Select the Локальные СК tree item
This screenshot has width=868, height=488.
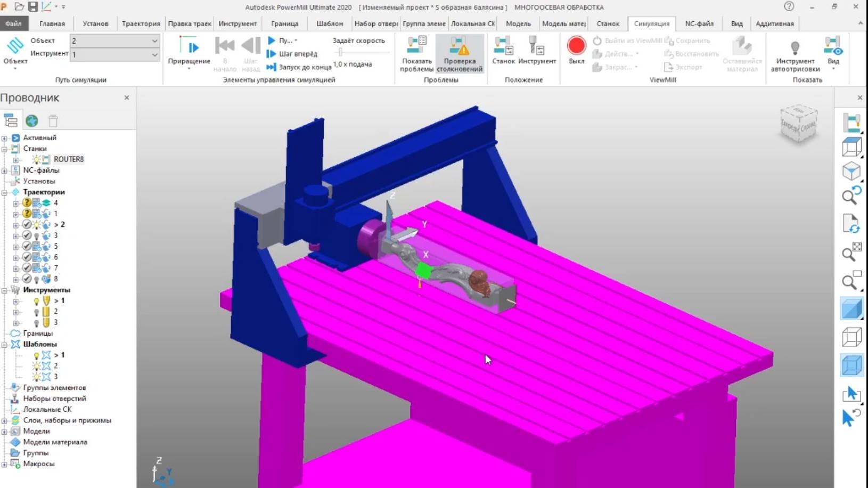click(47, 410)
